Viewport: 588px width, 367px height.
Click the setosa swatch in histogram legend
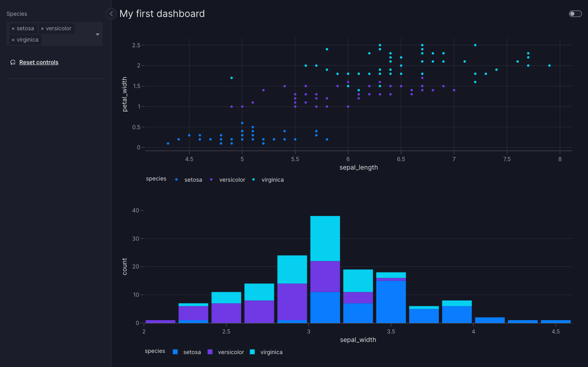[175, 352]
